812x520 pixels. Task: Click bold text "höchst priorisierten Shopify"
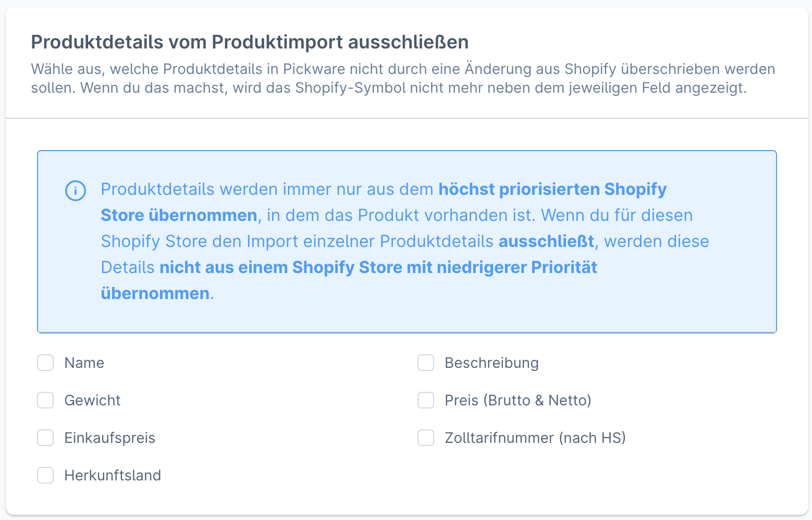pyautogui.click(x=552, y=189)
